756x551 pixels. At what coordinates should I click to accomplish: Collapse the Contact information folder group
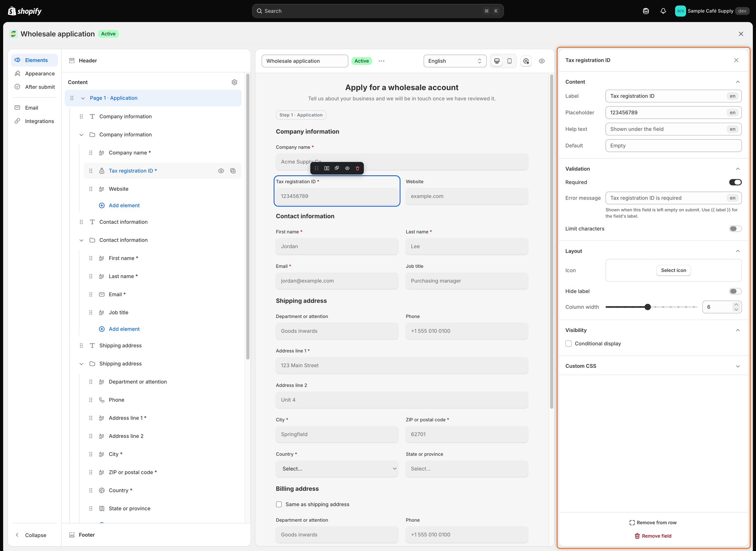click(x=81, y=240)
